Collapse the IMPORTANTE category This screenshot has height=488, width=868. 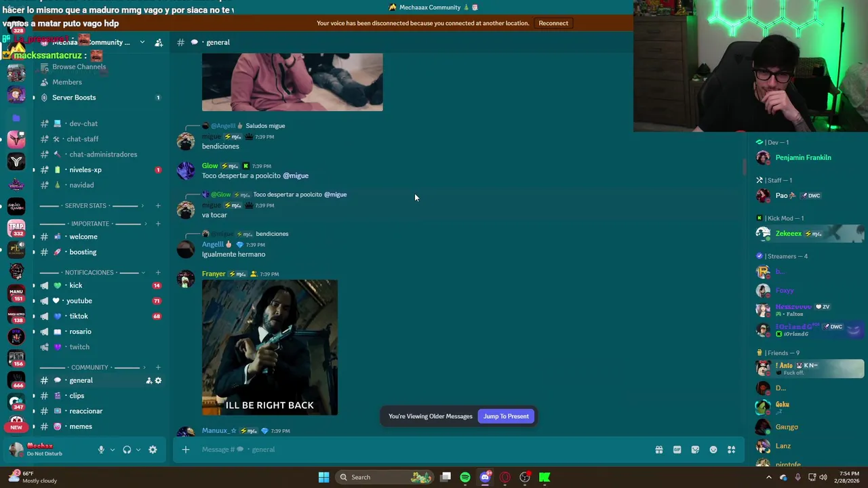90,224
